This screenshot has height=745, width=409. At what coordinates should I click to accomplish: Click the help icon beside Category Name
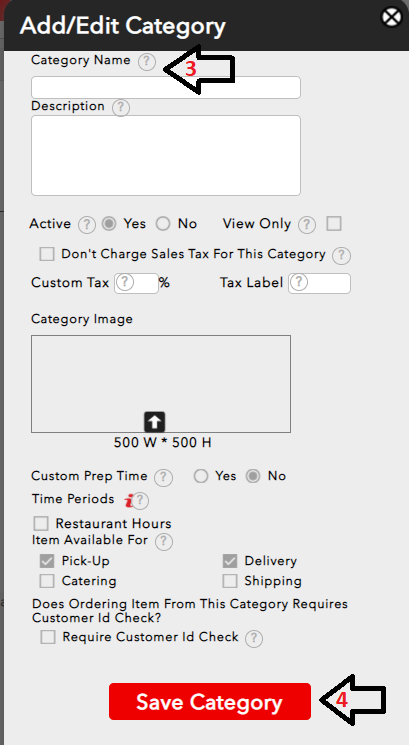coord(147,62)
